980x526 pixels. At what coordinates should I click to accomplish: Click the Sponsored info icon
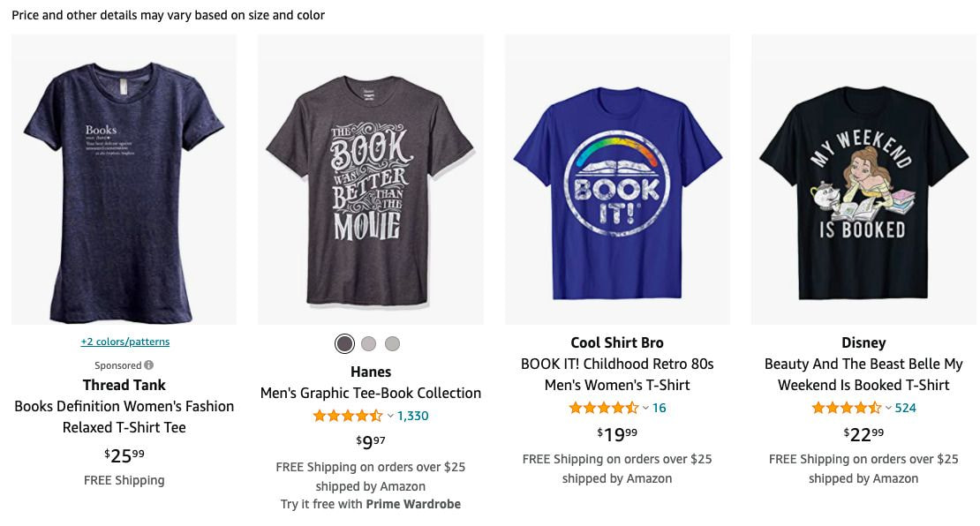[147, 364]
